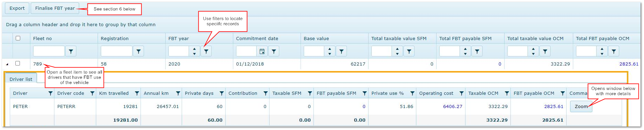Screen dimensions: 644x130
Task: Open the Commitment date calendar picker
Action: click(262, 51)
